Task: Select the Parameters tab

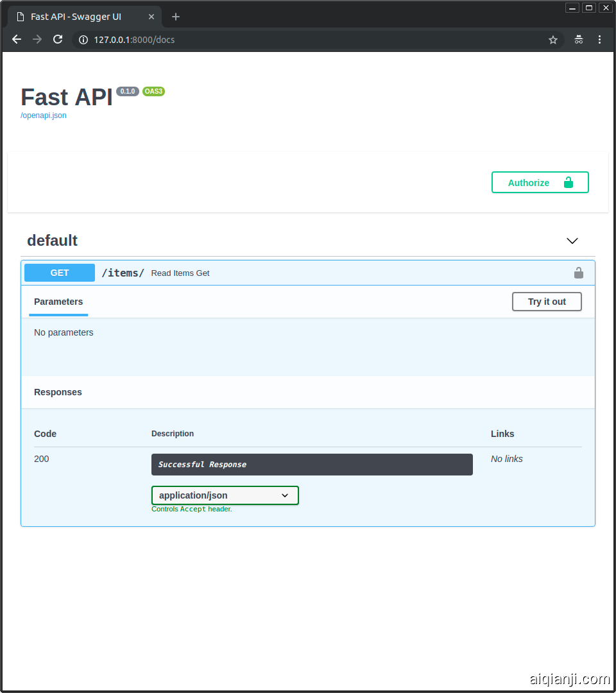Action: [58, 302]
